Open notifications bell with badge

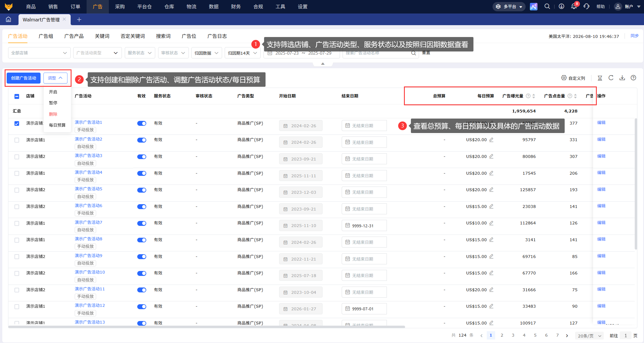pos(574,6)
